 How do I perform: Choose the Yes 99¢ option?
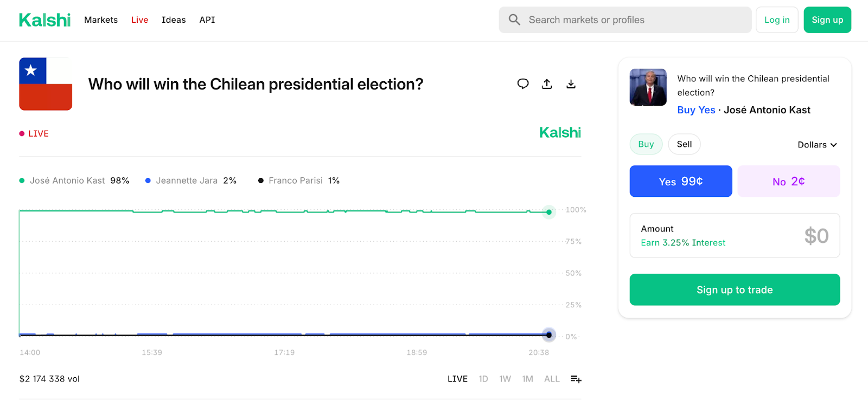click(680, 182)
